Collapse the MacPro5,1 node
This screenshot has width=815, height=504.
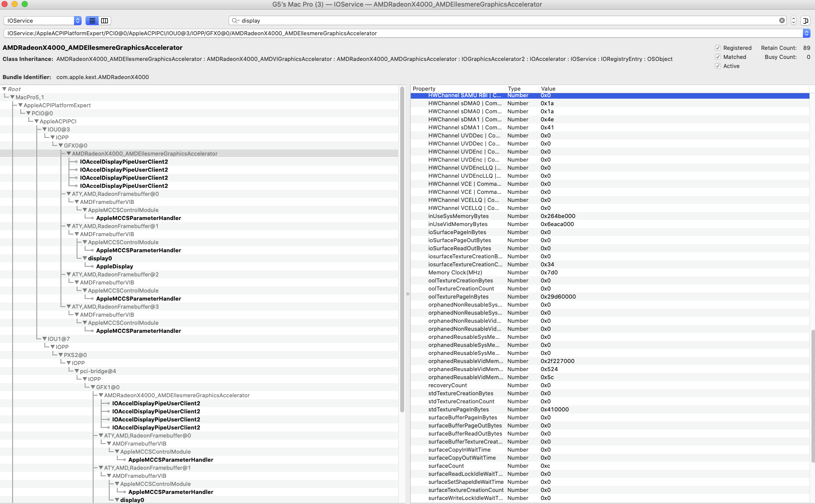[x=13, y=97]
